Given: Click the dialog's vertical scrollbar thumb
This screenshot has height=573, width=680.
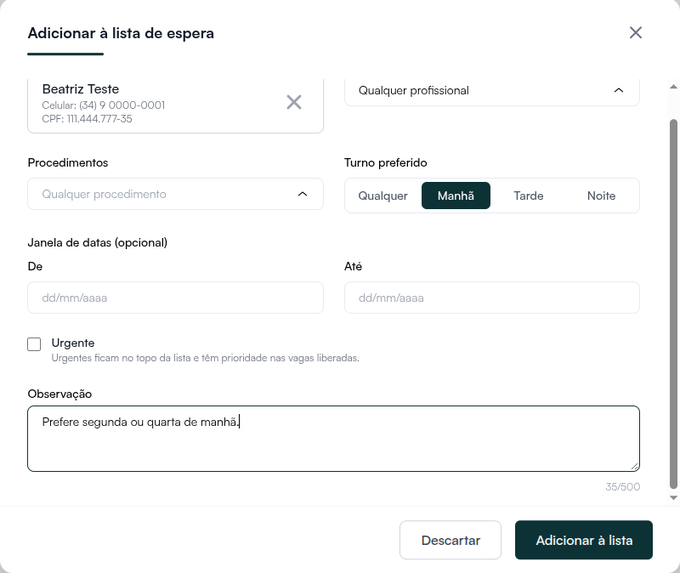Looking at the screenshot, I should point(673,305).
